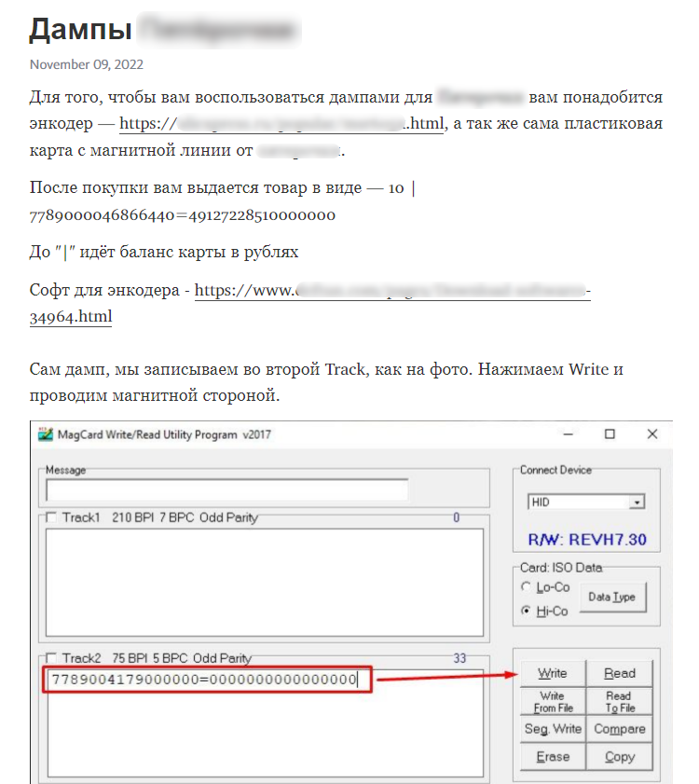Click the Read button
The image size is (699, 784).
point(619,673)
